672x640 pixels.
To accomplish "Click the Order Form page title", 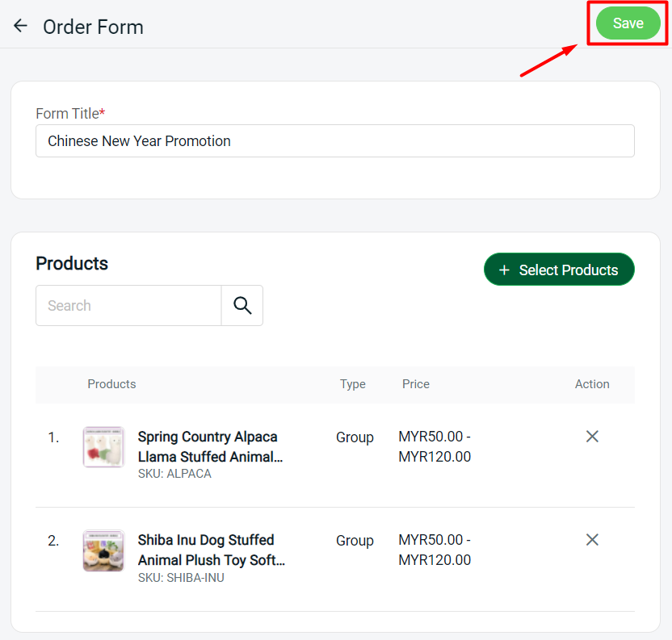I will pyautogui.click(x=93, y=27).
